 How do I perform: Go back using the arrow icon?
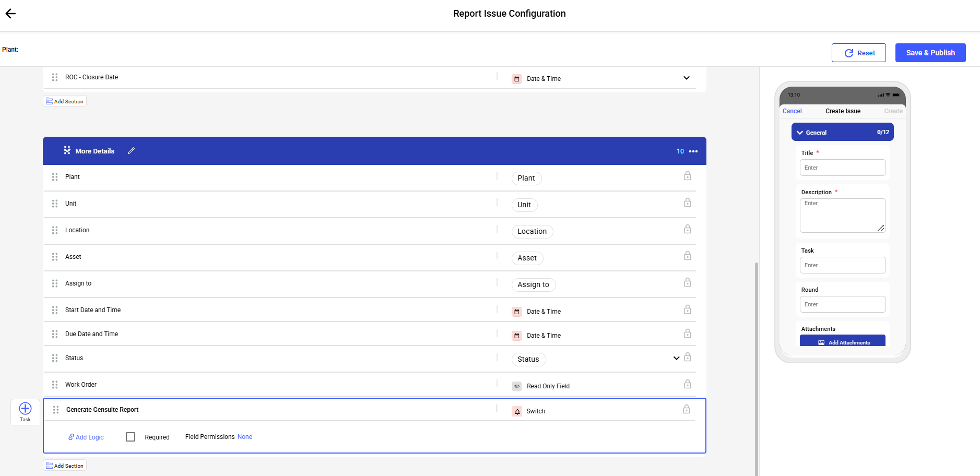click(x=10, y=14)
